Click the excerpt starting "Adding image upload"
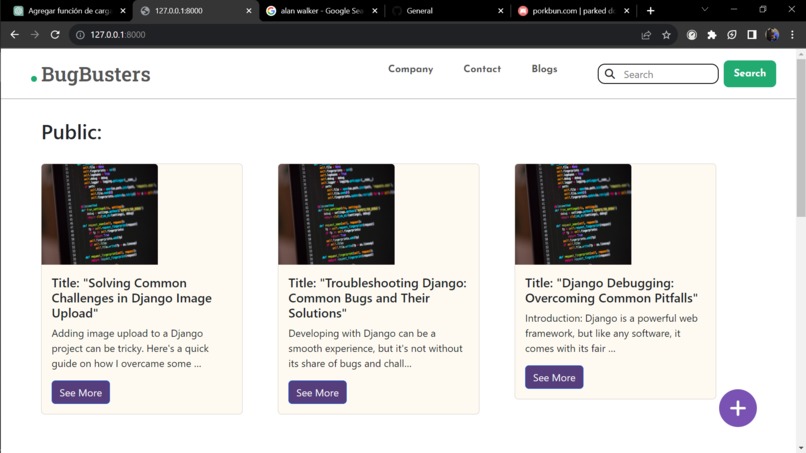The width and height of the screenshot is (806, 453). pos(130,348)
